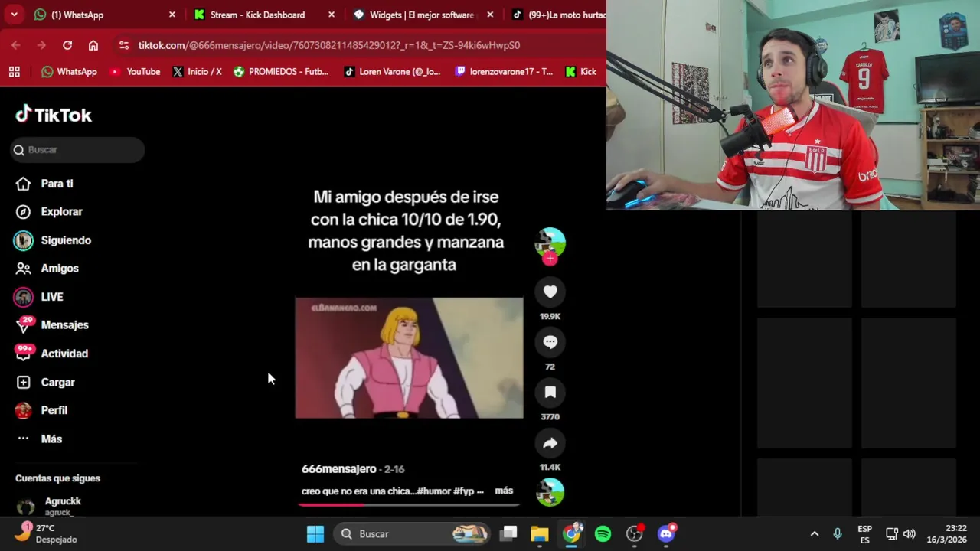Open weather widget showing 27°C
Image resolution: width=980 pixels, height=551 pixels.
click(47, 533)
